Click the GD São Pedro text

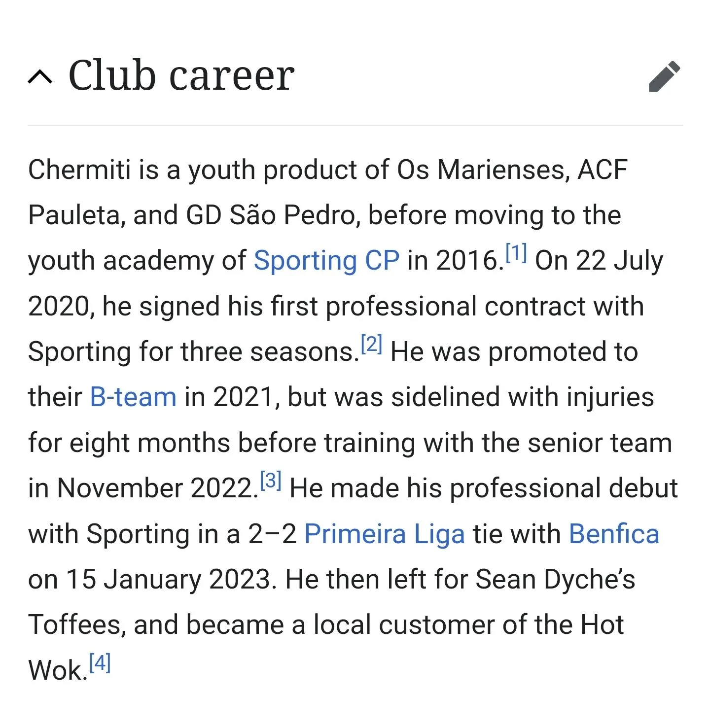tap(273, 215)
